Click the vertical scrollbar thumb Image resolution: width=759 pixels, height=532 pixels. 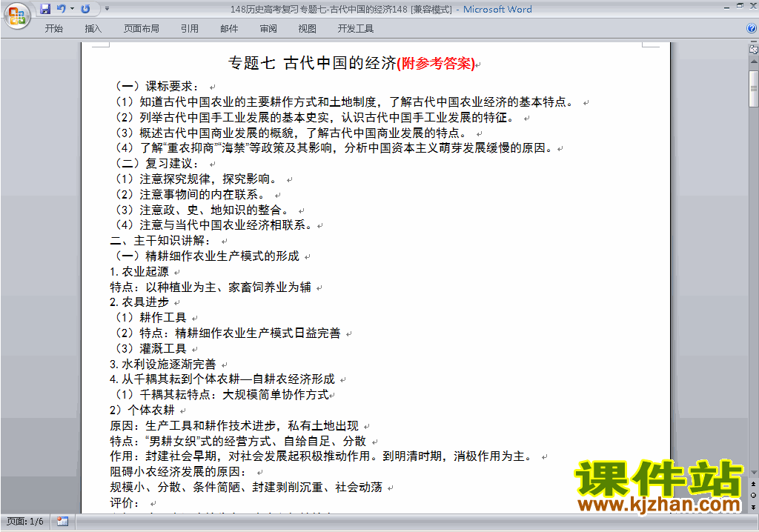[753, 89]
